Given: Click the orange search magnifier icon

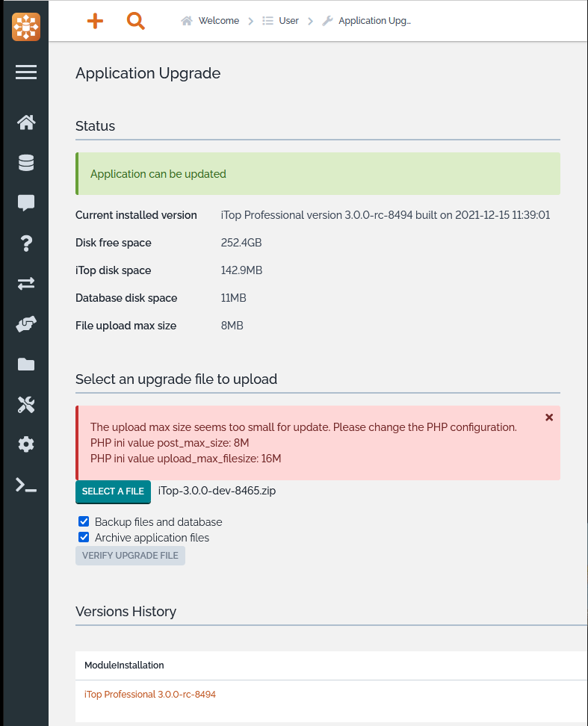Looking at the screenshot, I should click(135, 21).
